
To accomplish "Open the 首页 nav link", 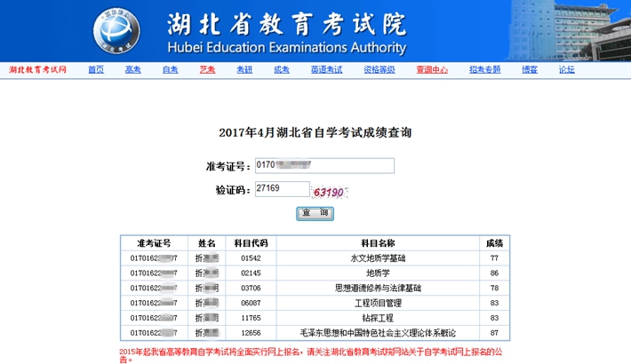I will tap(96, 69).
